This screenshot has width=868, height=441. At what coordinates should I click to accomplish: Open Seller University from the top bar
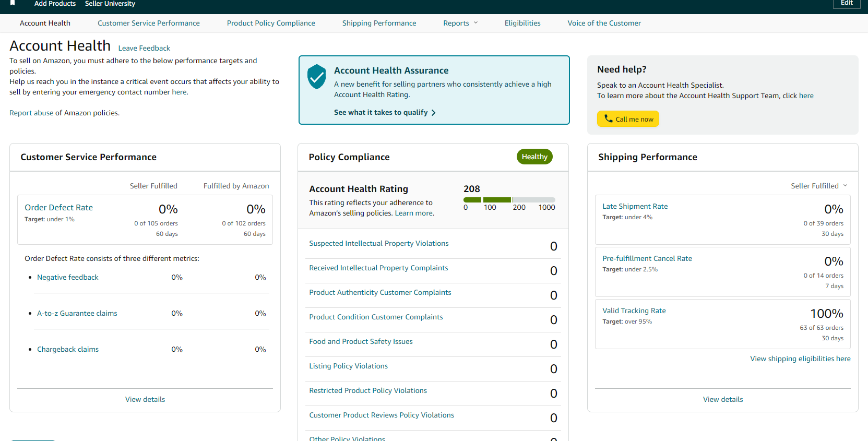point(110,4)
